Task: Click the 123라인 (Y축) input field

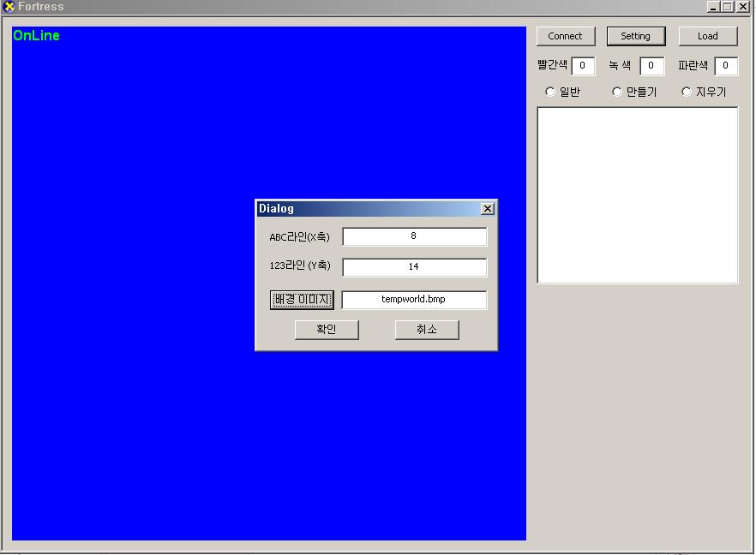Action: (414, 267)
